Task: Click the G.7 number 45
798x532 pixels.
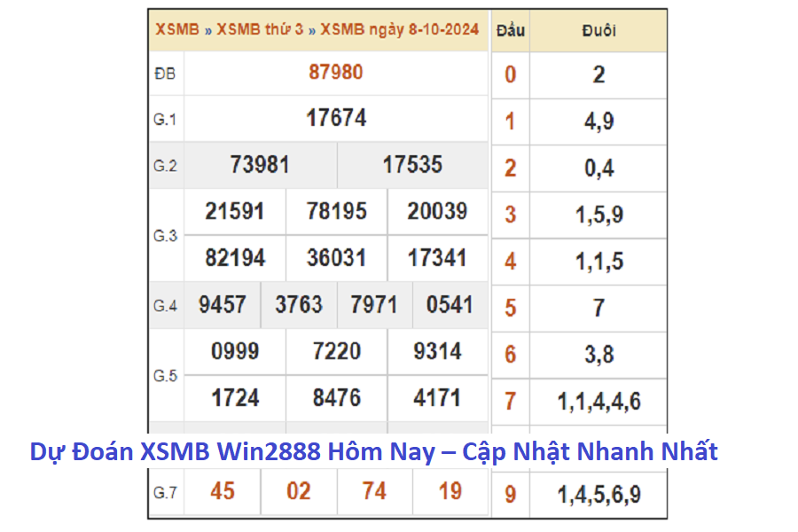Action: [223, 491]
